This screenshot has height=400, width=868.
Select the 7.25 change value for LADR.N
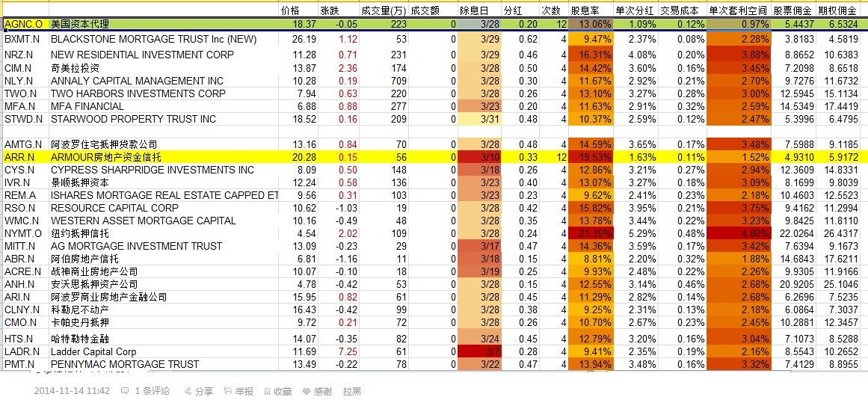(348, 351)
